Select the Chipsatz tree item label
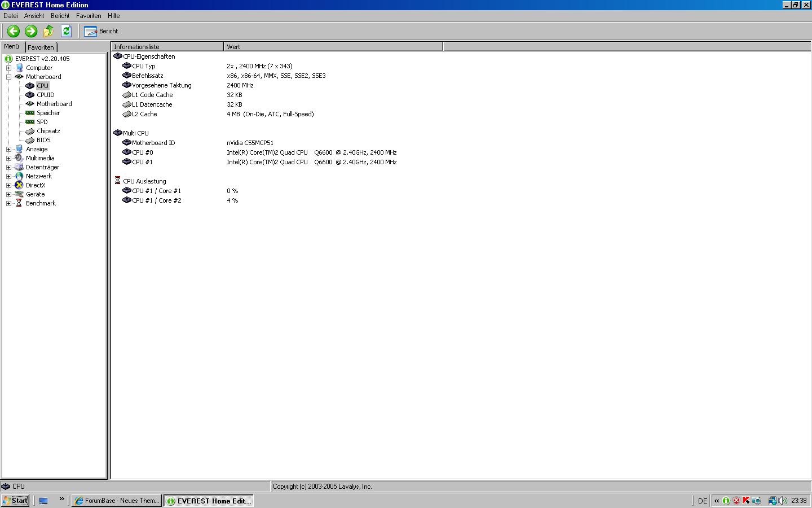812x508 pixels. [x=48, y=131]
